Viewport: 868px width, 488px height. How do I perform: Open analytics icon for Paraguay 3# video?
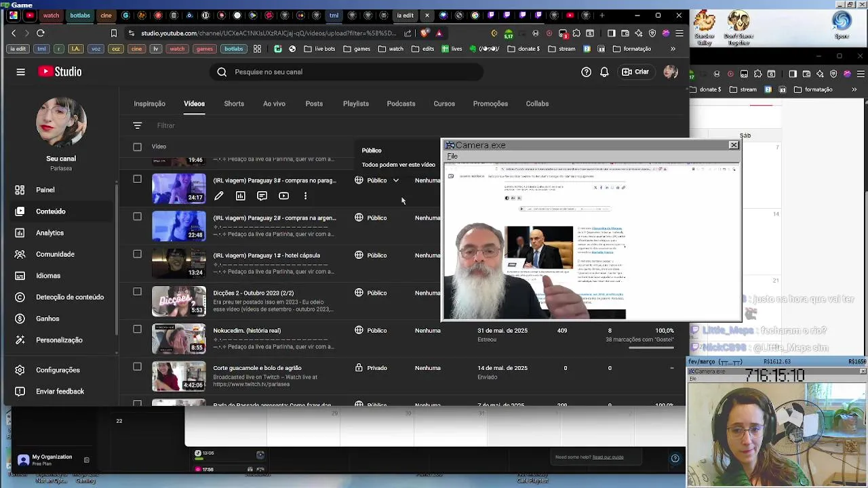coord(240,196)
